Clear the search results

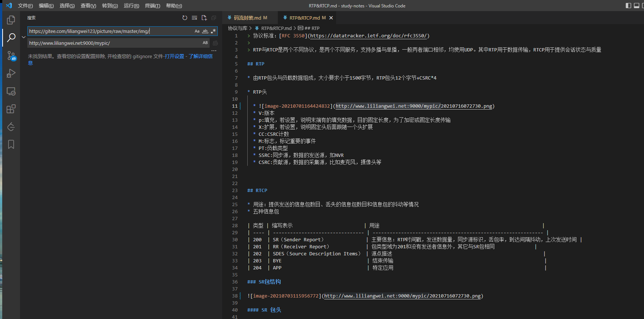[194, 18]
